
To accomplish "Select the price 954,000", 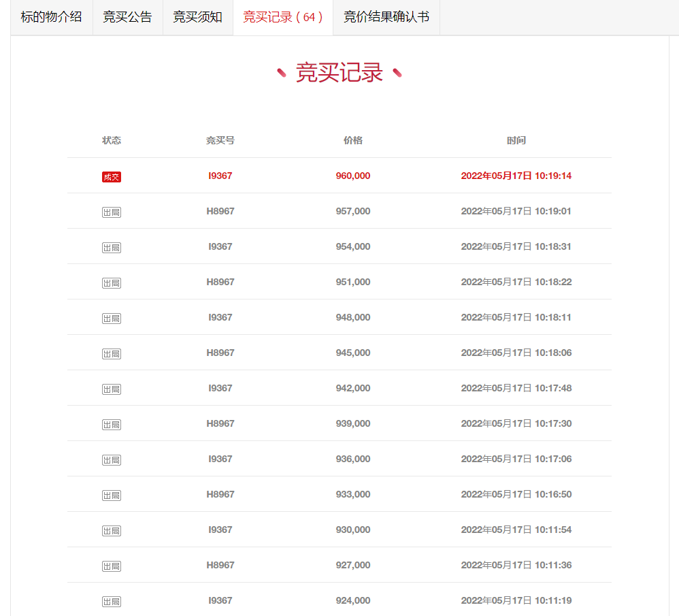I will [x=353, y=246].
